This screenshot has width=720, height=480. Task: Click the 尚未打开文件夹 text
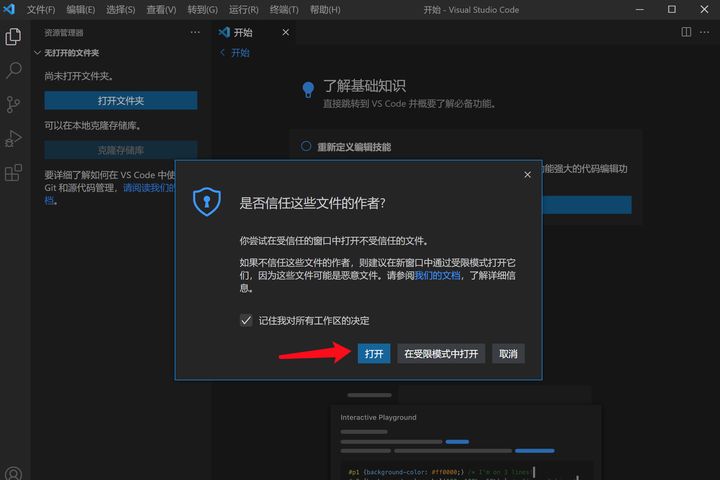pos(79,76)
